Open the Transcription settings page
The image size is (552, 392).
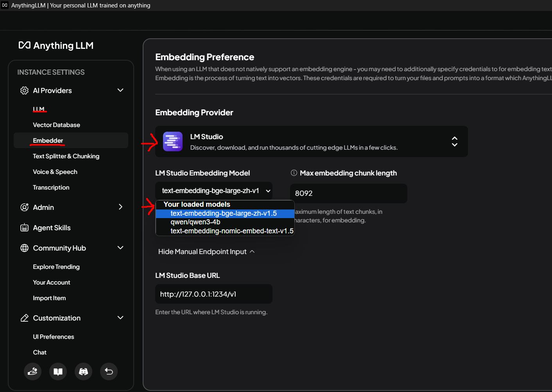pos(51,187)
